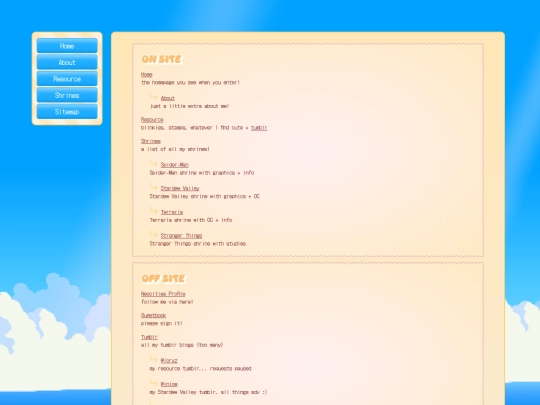Open the Terraria shrine link
This screenshot has width=540, height=405.
(172, 212)
